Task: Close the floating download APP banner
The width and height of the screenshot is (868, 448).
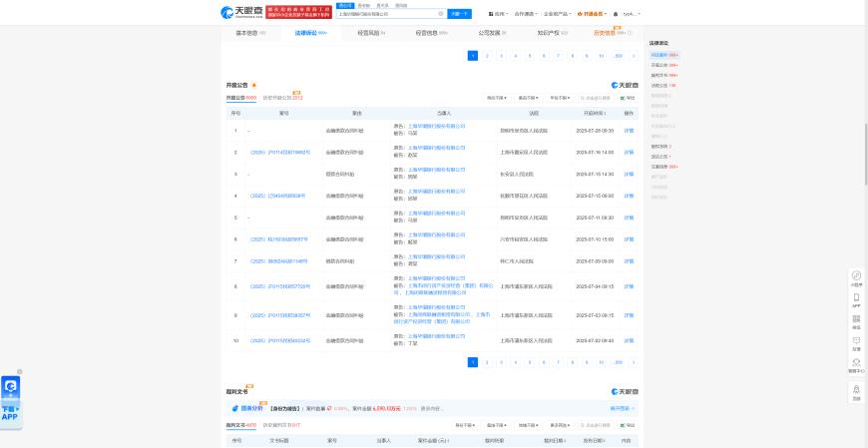Action: coord(19,371)
